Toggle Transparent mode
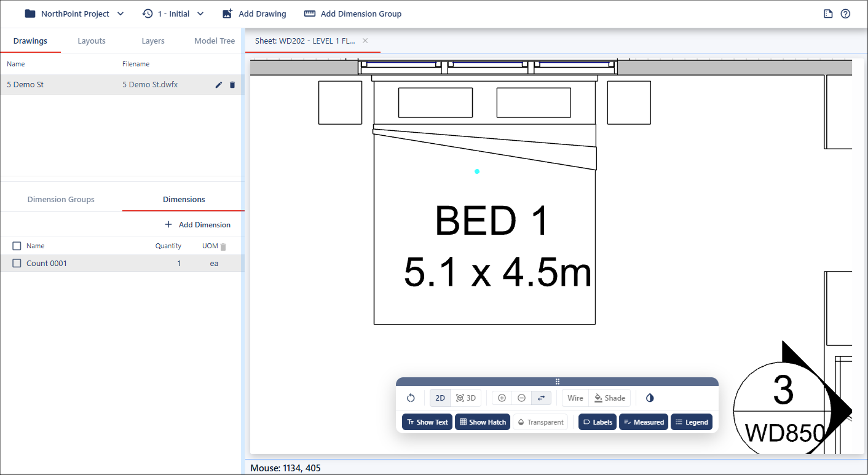The width and height of the screenshot is (868, 475). pos(540,422)
